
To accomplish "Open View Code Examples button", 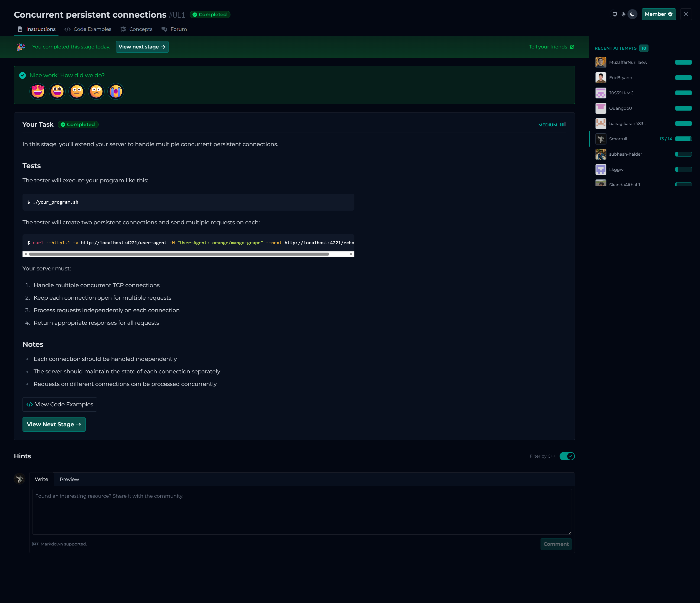I will [60, 404].
